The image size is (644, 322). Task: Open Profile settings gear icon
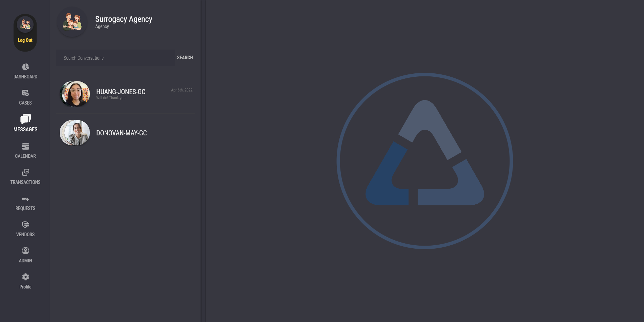(25, 277)
